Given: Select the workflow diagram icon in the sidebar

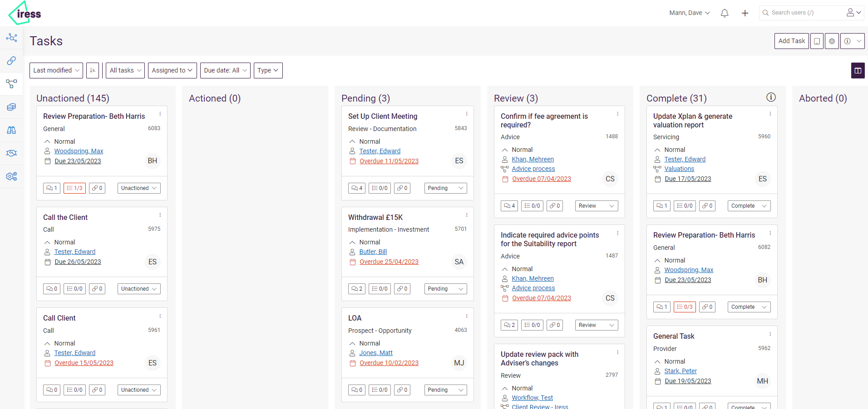Looking at the screenshot, I should [x=11, y=84].
